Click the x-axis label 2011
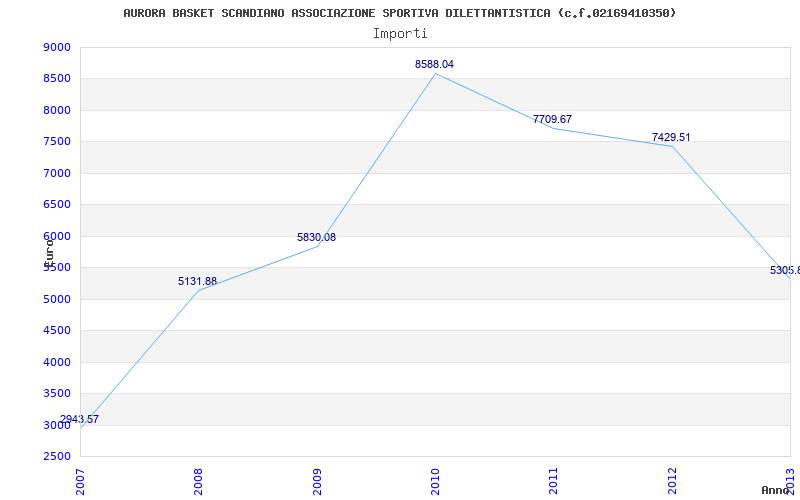Viewport: 800px width, 500px height. (x=554, y=482)
